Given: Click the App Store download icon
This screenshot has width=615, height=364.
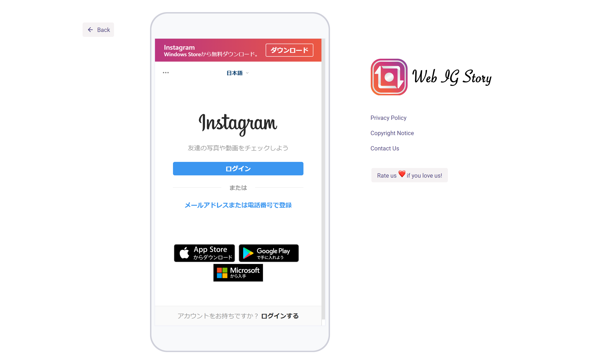Looking at the screenshot, I should [x=205, y=253].
